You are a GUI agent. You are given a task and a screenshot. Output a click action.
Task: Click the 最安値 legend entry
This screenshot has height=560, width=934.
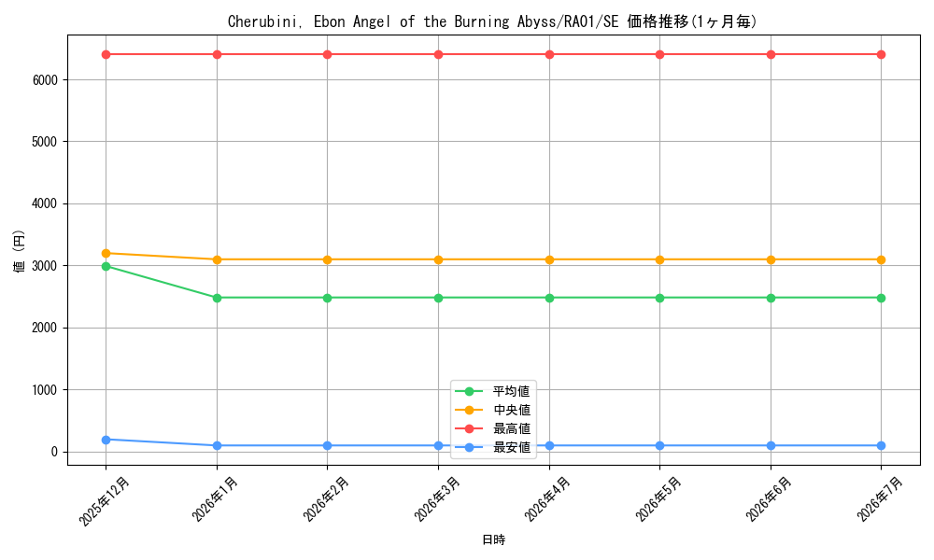pos(492,447)
